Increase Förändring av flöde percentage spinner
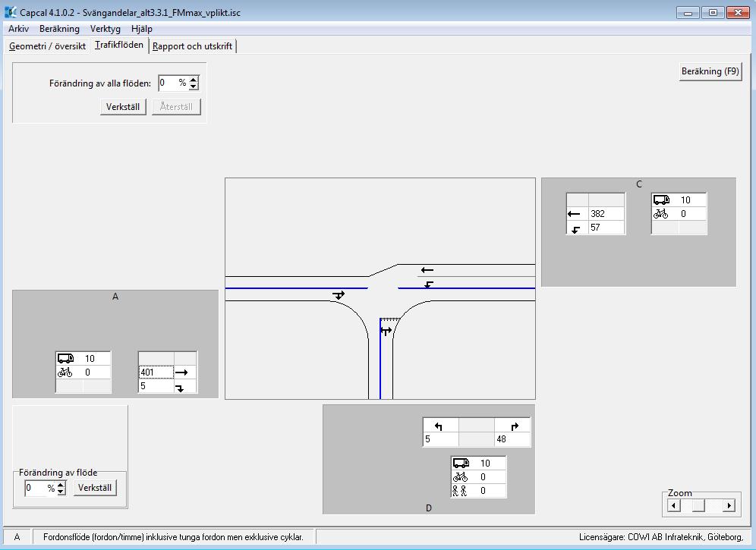 61,485
